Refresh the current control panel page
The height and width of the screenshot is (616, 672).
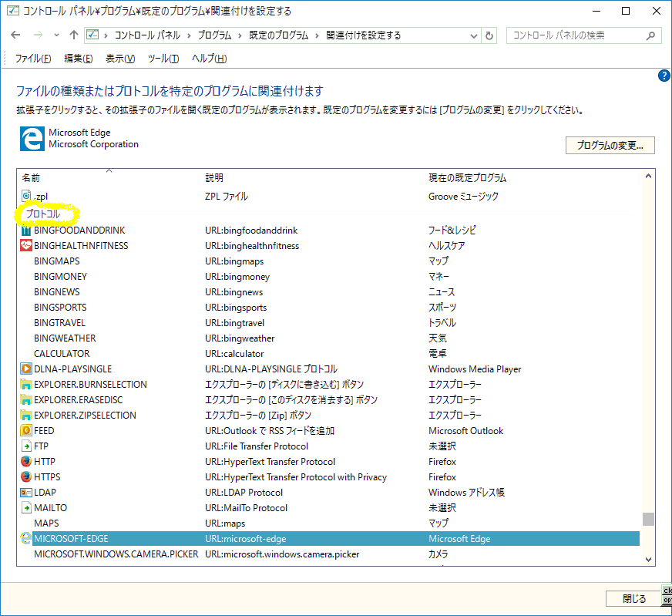click(489, 35)
